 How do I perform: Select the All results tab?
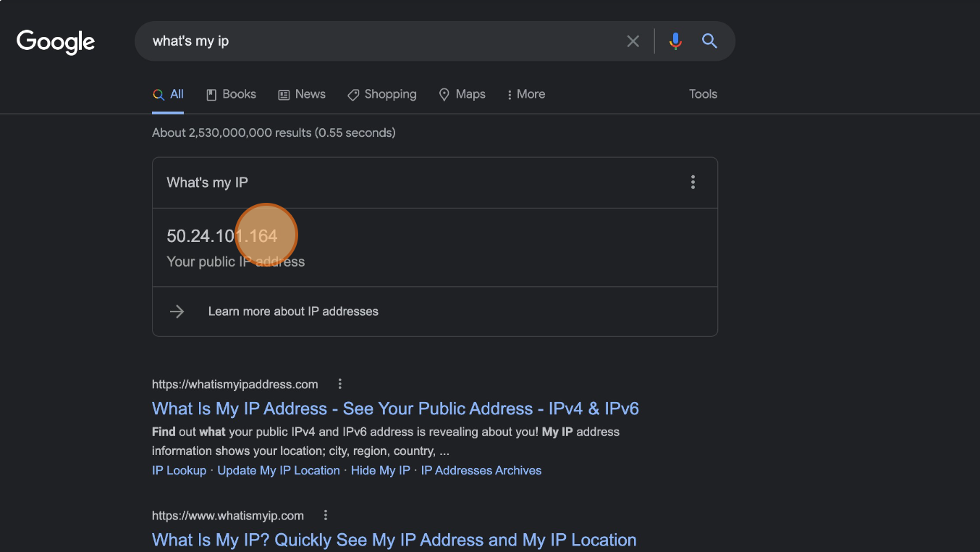click(168, 94)
